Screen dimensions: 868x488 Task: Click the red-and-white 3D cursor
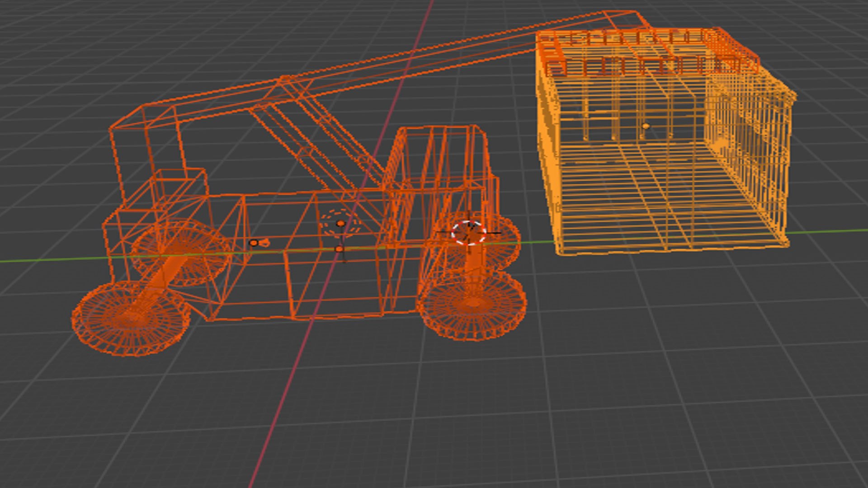[x=469, y=233]
